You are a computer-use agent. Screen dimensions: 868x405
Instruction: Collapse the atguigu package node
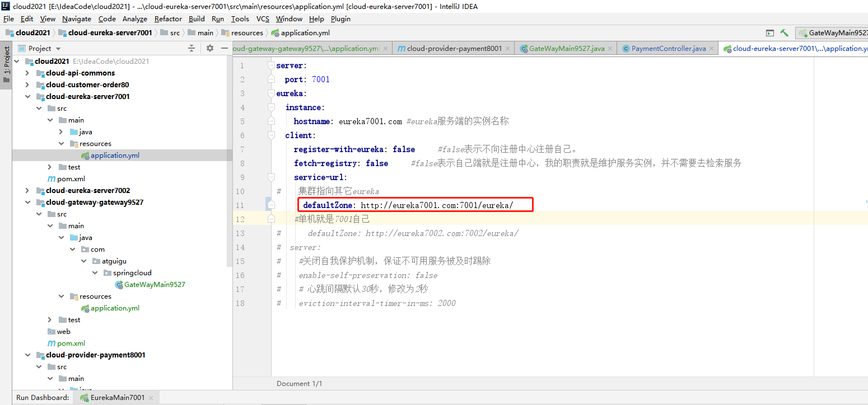click(83, 261)
